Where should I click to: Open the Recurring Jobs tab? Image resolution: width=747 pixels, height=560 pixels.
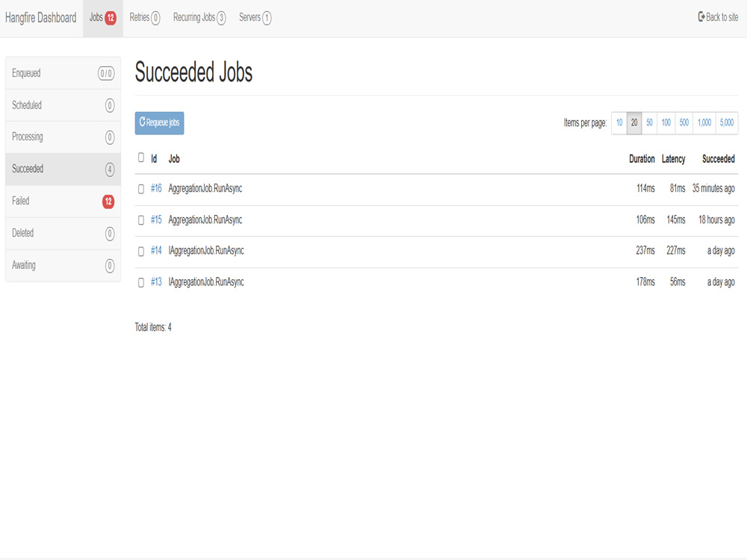(199, 18)
